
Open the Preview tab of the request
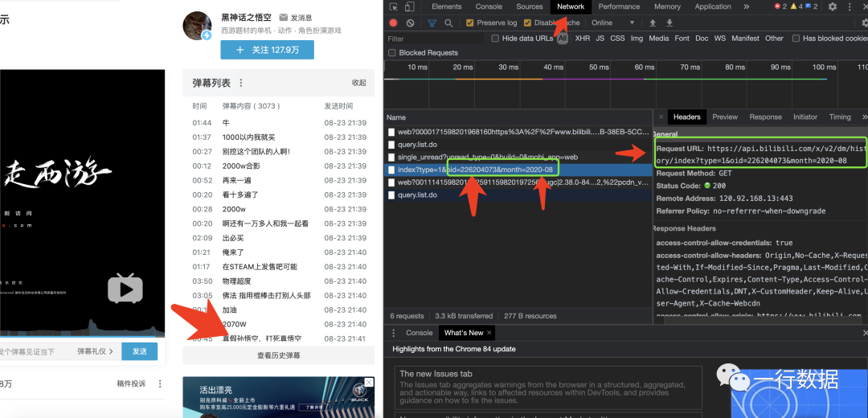click(x=725, y=117)
